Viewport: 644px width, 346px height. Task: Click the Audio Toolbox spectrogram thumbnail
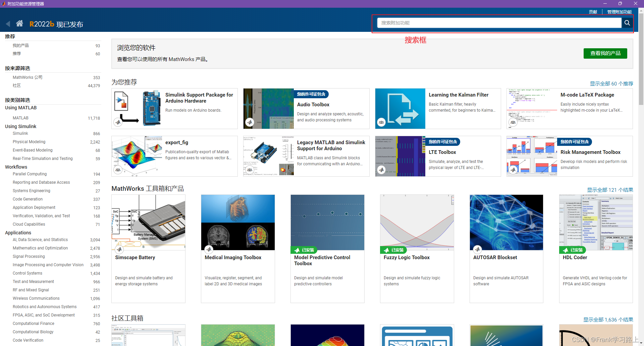[x=269, y=109]
